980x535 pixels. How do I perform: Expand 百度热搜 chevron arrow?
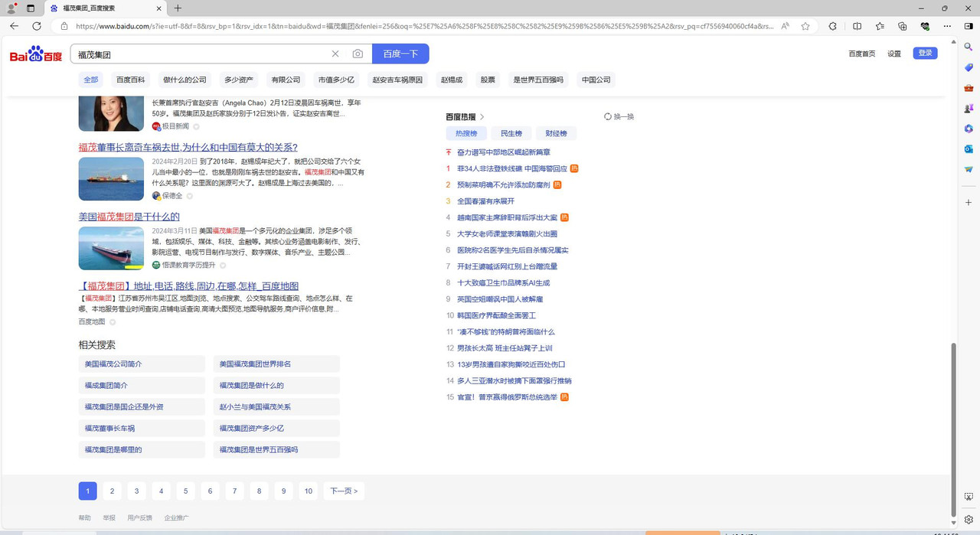pyautogui.click(x=482, y=117)
